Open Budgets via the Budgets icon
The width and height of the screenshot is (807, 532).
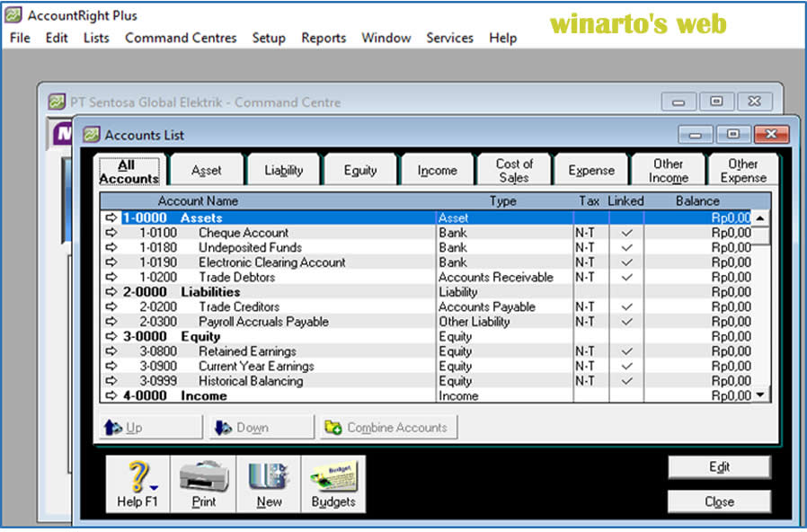(x=333, y=483)
